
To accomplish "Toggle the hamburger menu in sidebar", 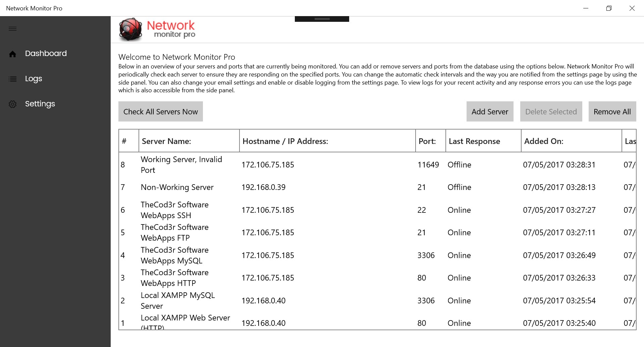I will point(12,29).
